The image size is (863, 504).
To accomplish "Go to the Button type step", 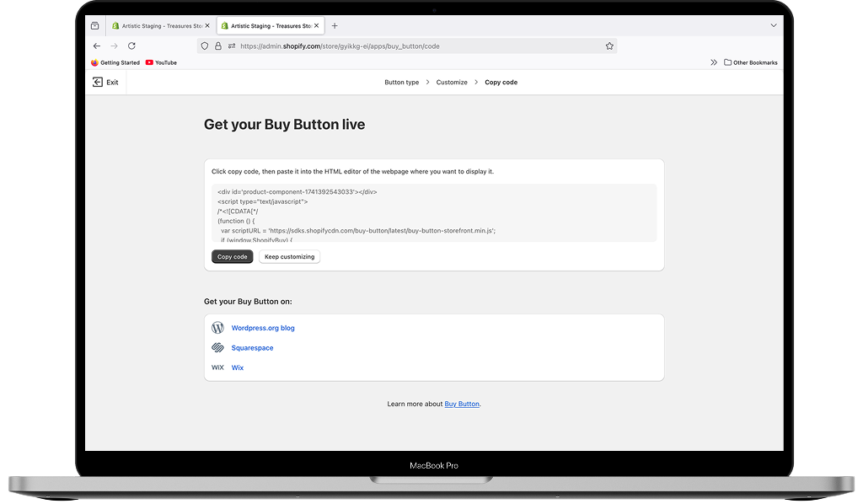I will [x=402, y=83].
